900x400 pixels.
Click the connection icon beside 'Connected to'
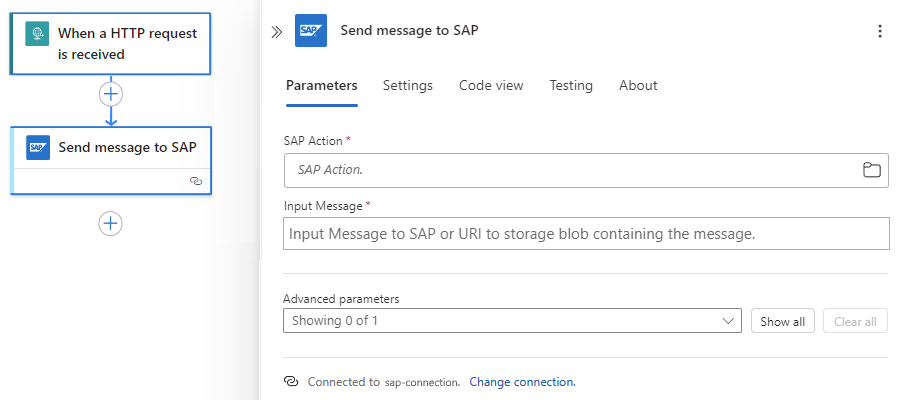291,382
